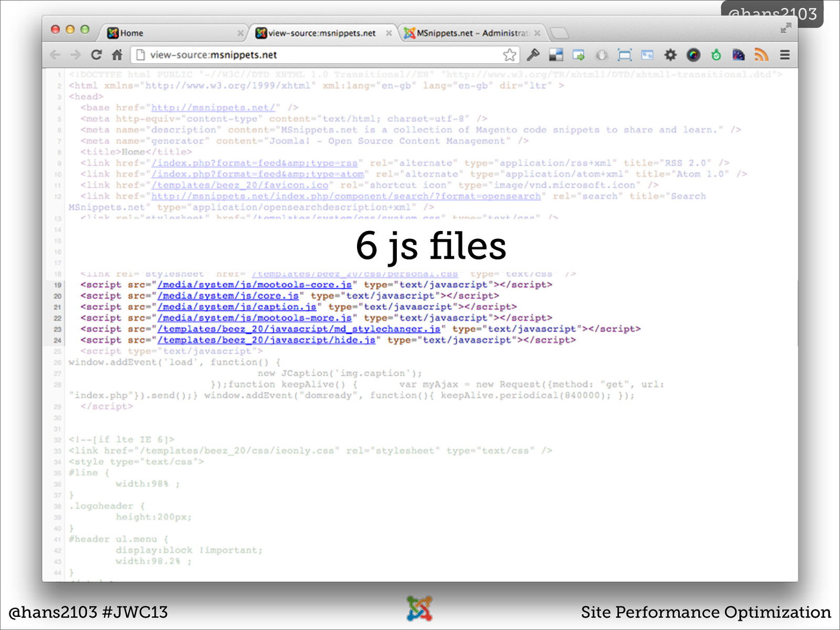This screenshot has width=840, height=630.
Task: Click line number 19 in the gutter
Action: click(x=57, y=285)
